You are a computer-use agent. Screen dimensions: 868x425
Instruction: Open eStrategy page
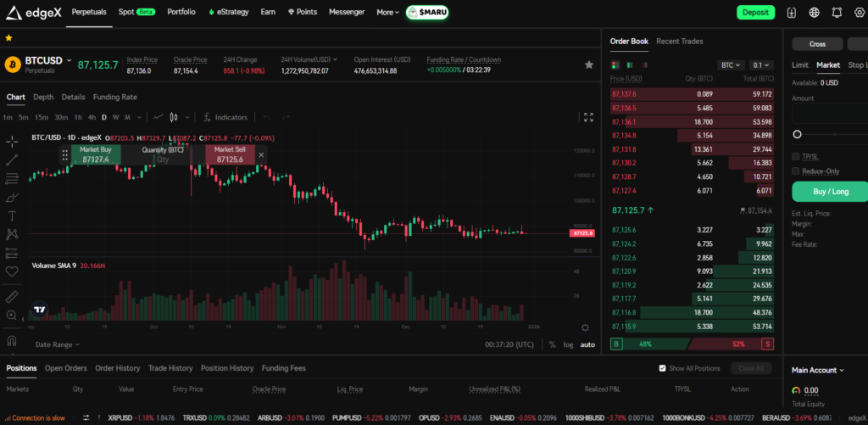228,12
